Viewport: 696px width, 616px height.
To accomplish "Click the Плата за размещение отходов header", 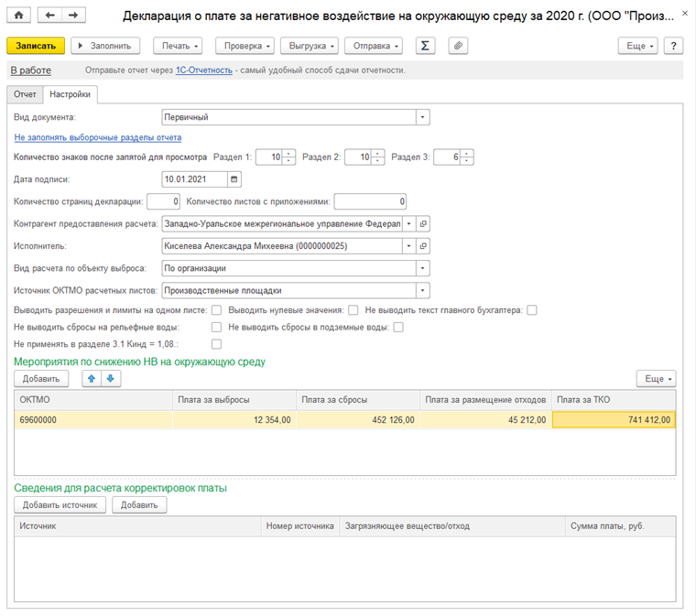I will tap(485, 400).
